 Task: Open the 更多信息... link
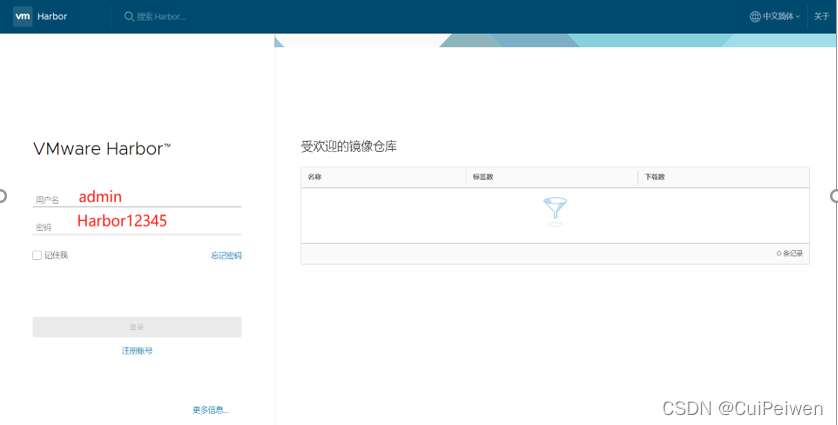point(211,410)
